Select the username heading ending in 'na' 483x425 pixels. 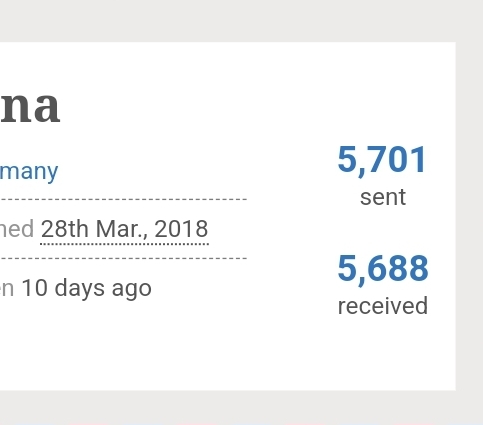tap(30, 107)
